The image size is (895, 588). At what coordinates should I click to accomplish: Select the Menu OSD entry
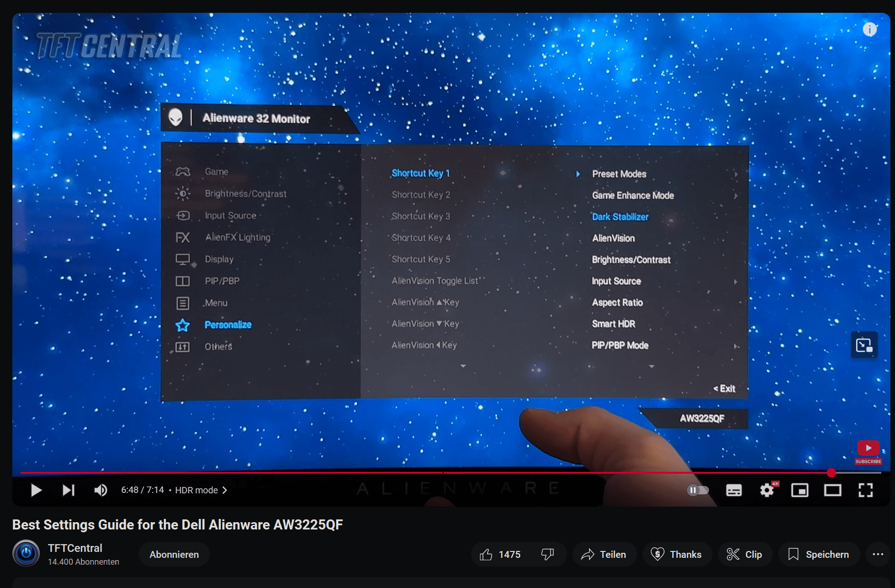coord(216,303)
